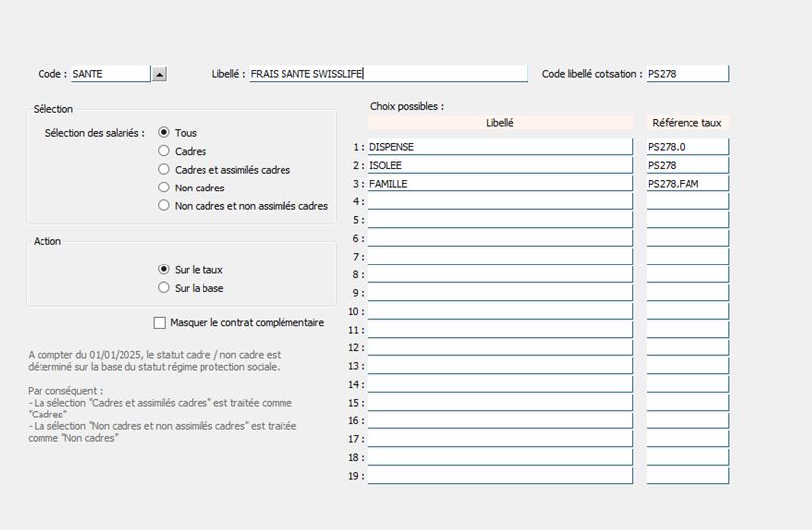Screen dimensions: 812x530
Task: Select the Tous radio option
Action: (x=164, y=133)
